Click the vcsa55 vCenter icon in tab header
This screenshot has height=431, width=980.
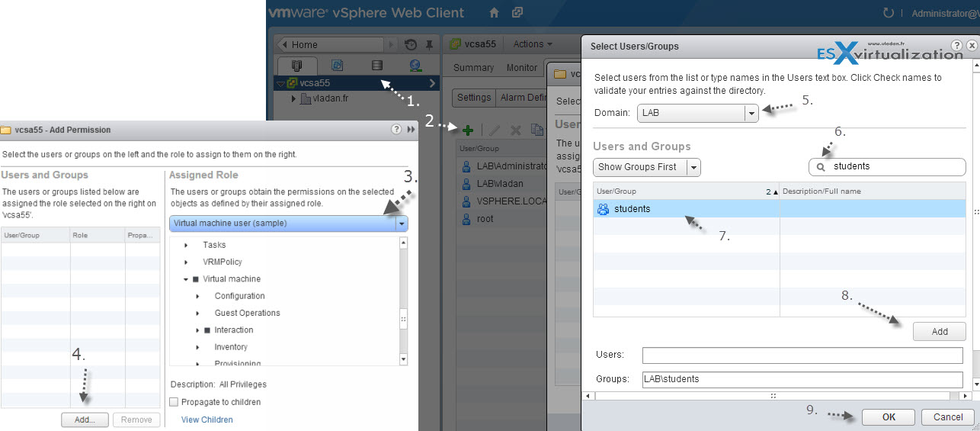point(456,44)
